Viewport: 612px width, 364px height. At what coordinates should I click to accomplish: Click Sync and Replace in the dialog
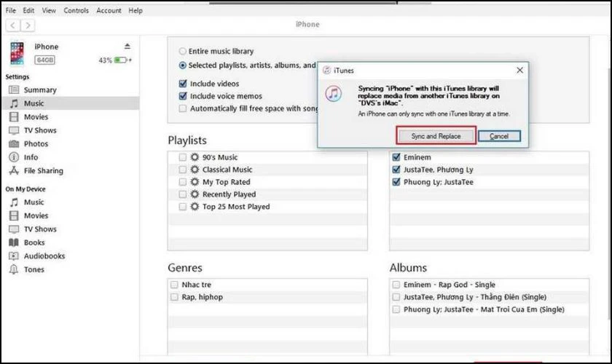(436, 135)
